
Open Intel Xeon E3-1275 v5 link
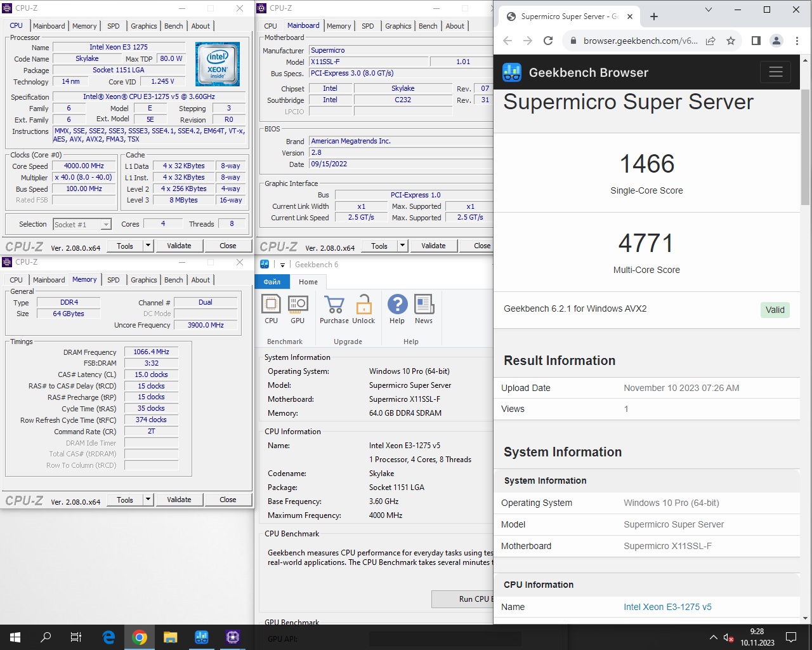click(667, 607)
